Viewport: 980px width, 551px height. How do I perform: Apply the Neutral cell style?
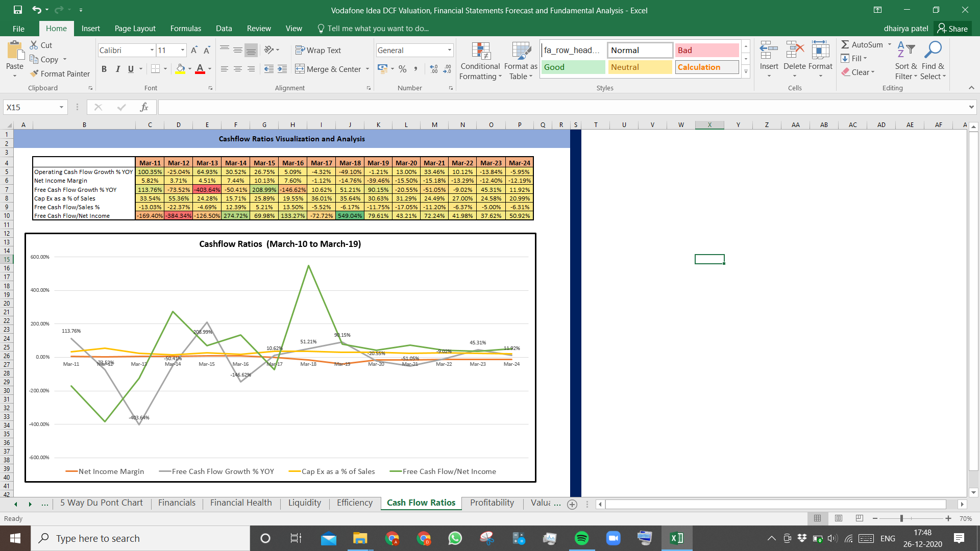tap(640, 67)
